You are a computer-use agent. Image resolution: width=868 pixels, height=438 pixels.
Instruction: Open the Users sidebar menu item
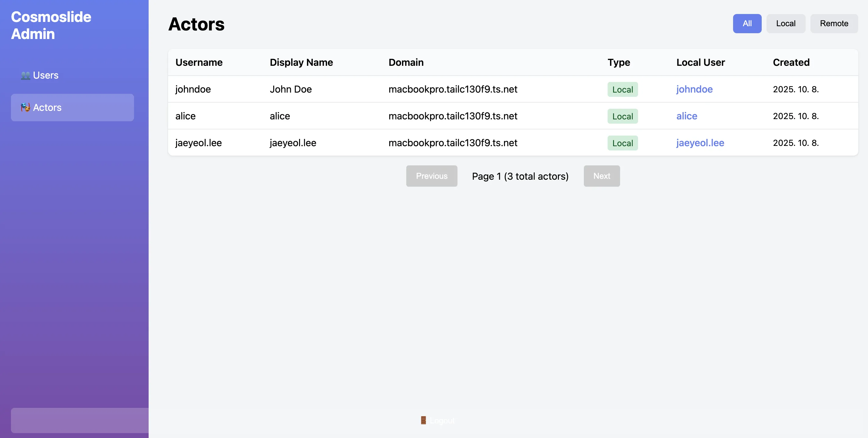click(45, 76)
